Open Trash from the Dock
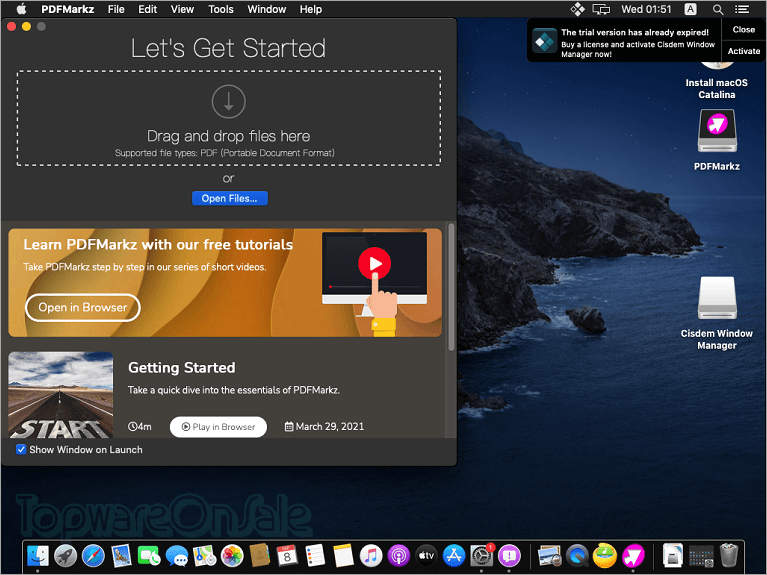This screenshot has width=767, height=575. [x=729, y=556]
